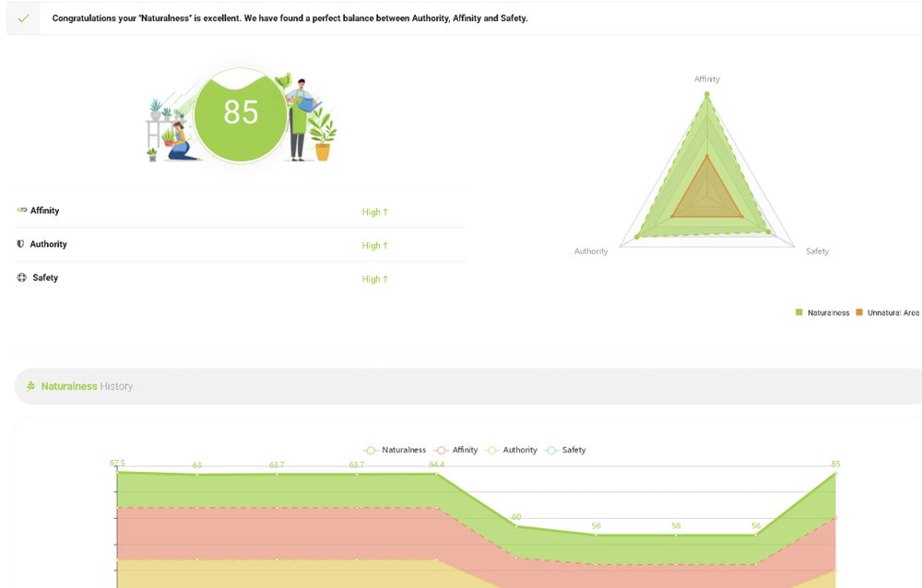The height and width of the screenshot is (588, 922).
Task: Click the orange Unnatural Area triangle
Action: (707, 196)
